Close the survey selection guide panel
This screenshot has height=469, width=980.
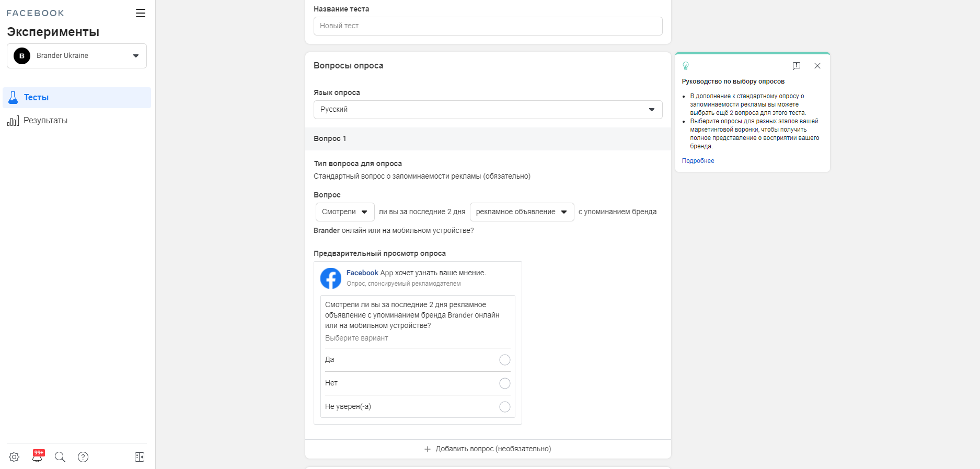coord(817,66)
